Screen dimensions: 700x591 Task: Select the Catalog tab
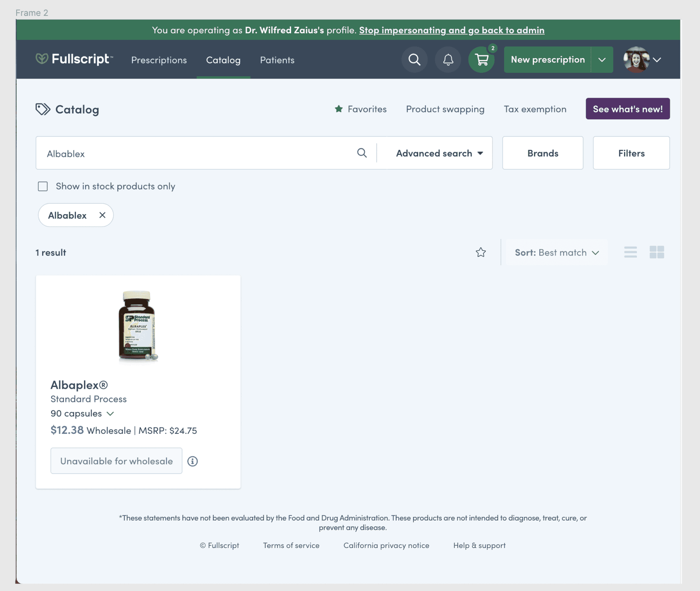[x=223, y=60]
